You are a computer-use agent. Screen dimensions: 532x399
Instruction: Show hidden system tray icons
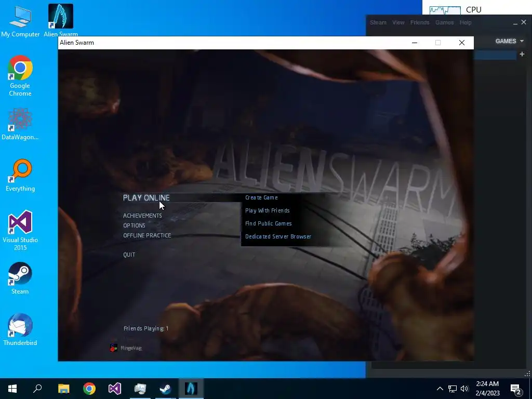click(440, 389)
